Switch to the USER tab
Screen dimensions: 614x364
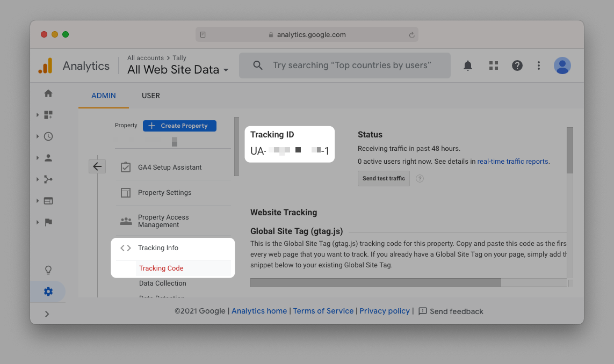pos(151,96)
